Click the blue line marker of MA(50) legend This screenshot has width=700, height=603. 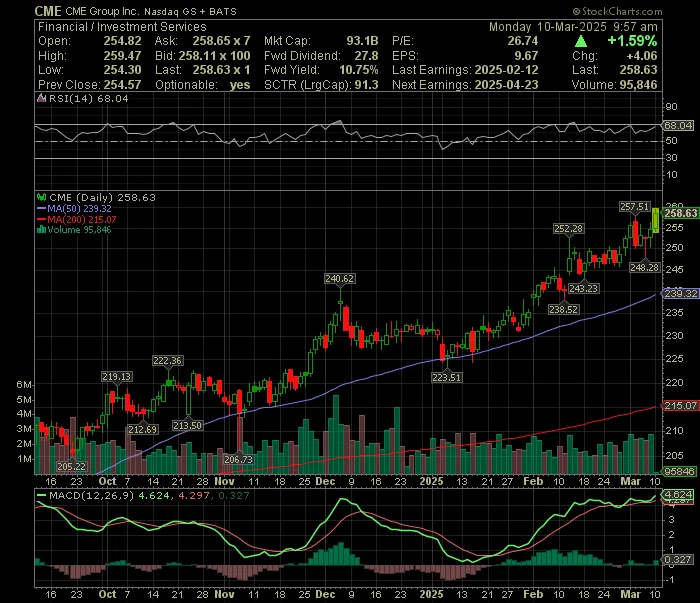42,208
